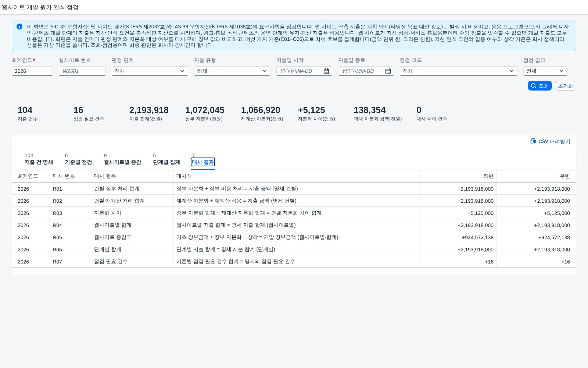Screen dimensions: 588x368
Task: Open the 점검 결과 dropdown
Action: pos(545,71)
